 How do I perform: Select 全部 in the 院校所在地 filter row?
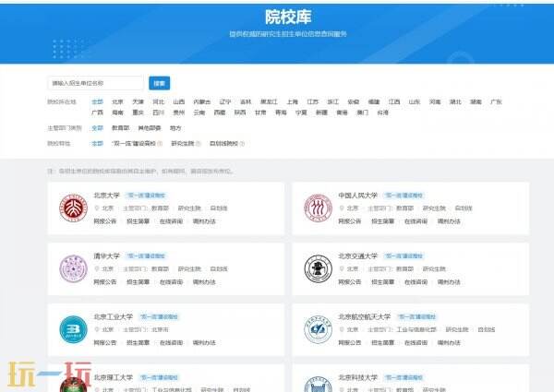tap(97, 102)
